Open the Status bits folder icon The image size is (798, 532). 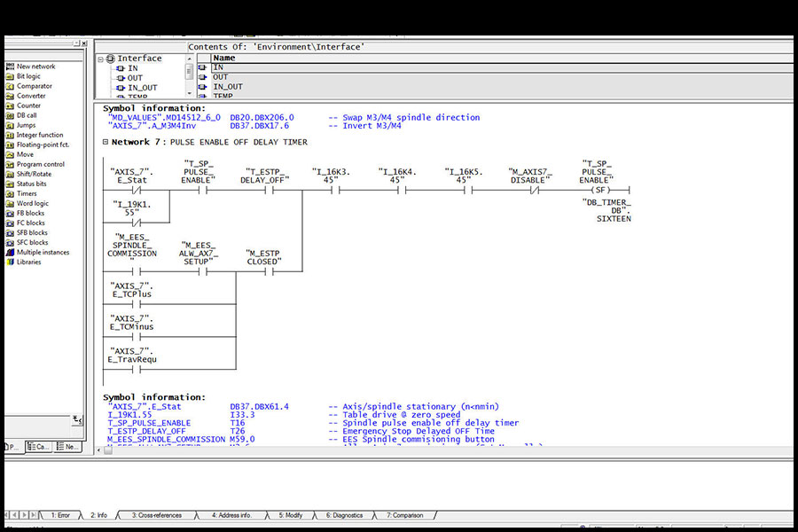pyautogui.click(x=10, y=184)
